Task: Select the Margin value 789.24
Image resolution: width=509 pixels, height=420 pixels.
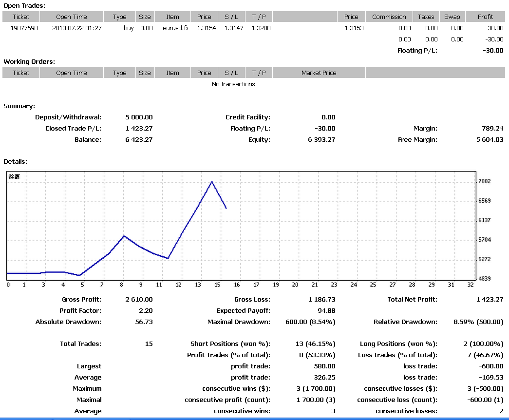Action: [x=492, y=129]
